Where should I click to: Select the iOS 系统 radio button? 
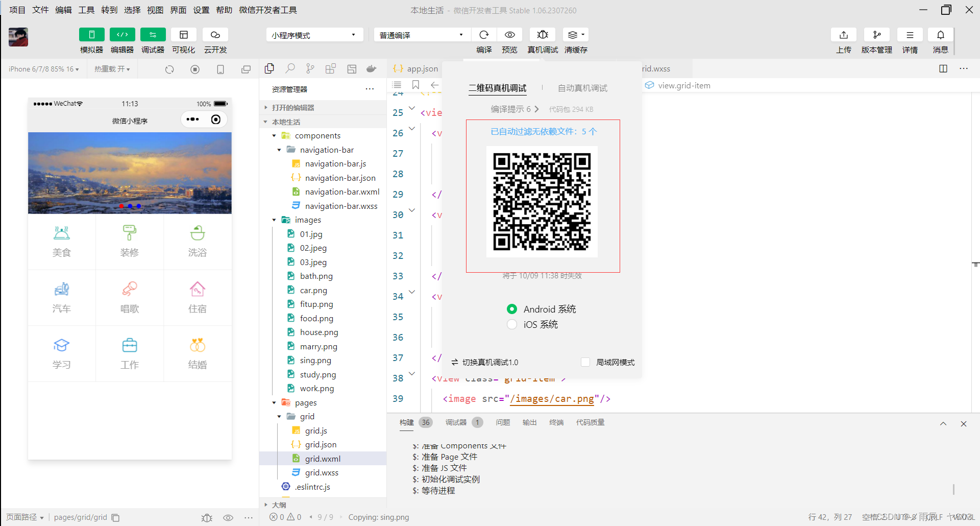click(512, 324)
